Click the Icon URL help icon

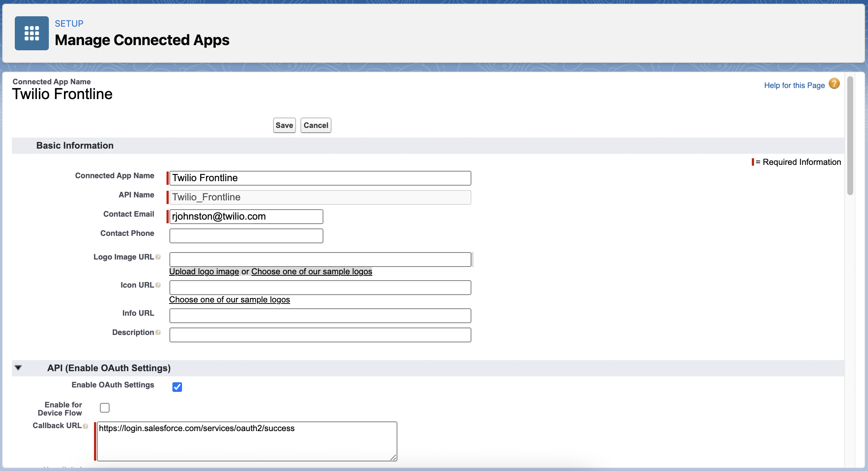[x=158, y=285]
